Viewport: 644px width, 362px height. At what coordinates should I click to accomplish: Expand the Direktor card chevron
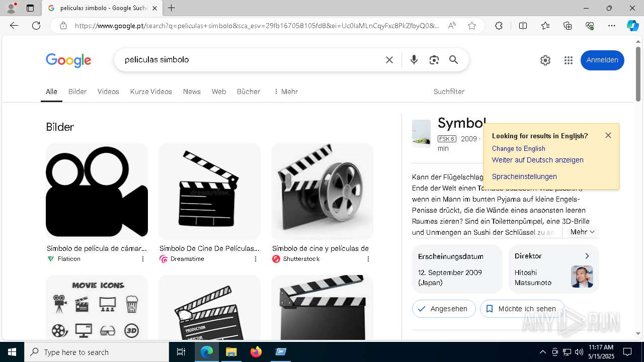pyautogui.click(x=587, y=256)
